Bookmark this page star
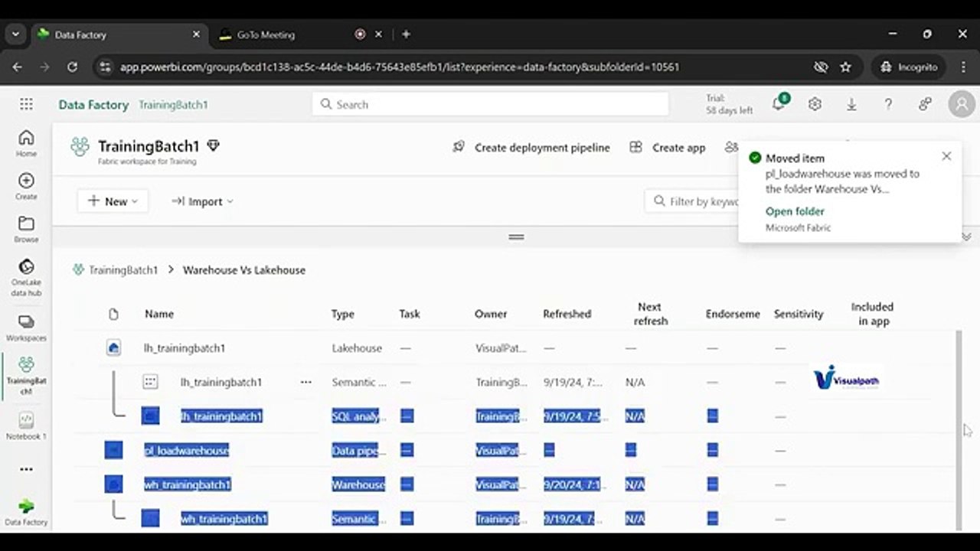This screenshot has width=980, height=551. (x=846, y=67)
